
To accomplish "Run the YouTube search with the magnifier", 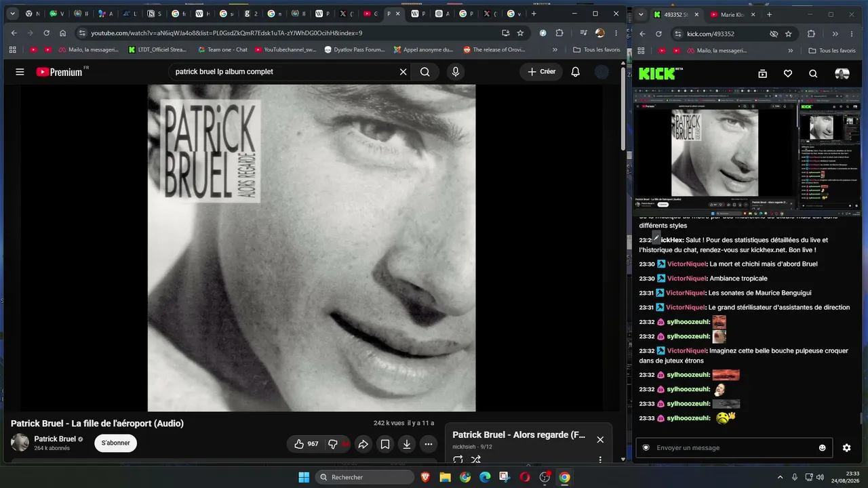I will pyautogui.click(x=425, y=72).
